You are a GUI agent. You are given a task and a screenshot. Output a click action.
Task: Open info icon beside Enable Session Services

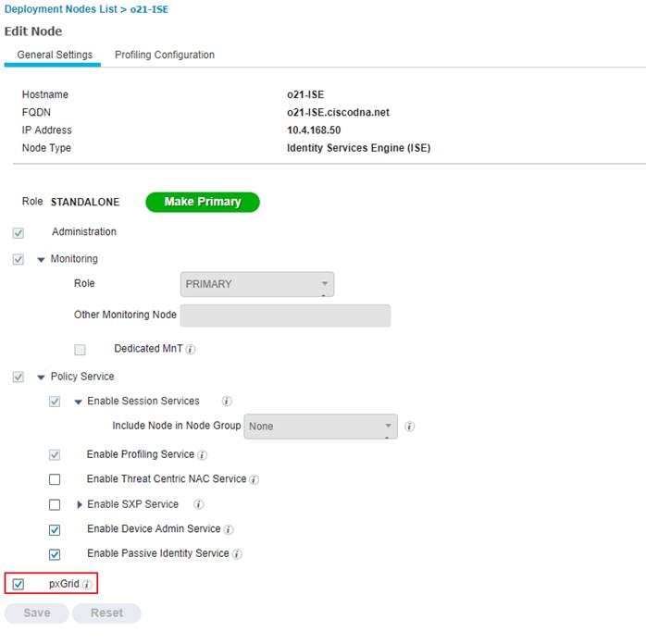click(x=227, y=401)
